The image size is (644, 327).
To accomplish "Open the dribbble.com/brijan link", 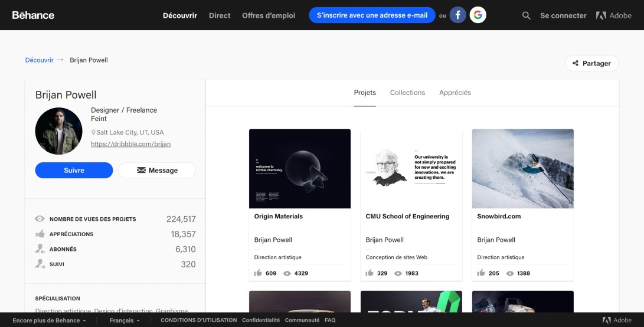I will (130, 144).
